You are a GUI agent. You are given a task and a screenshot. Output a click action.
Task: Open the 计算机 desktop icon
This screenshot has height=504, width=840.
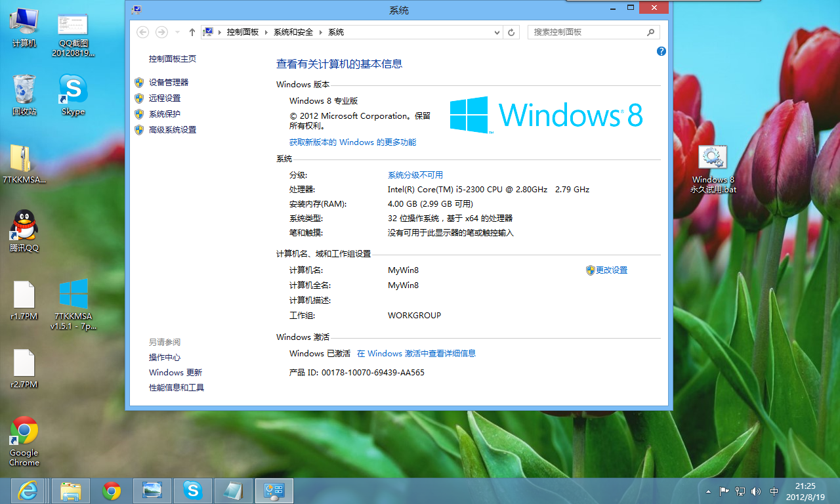pos(24,28)
